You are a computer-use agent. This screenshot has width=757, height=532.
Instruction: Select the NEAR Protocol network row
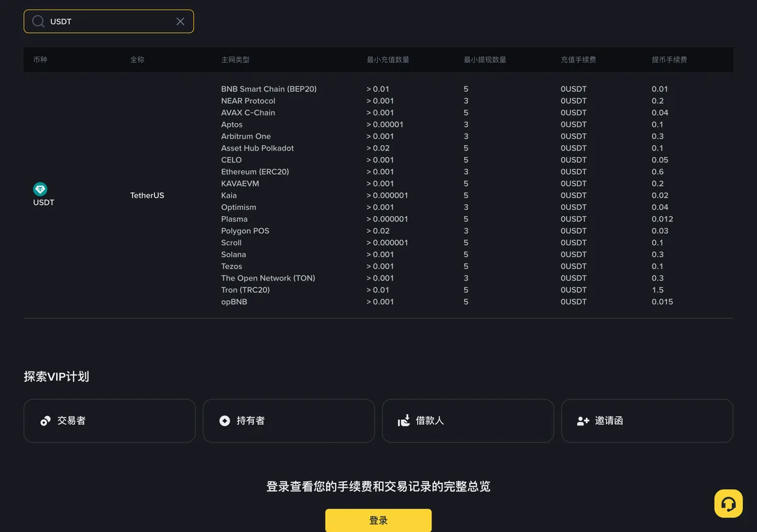pos(248,101)
